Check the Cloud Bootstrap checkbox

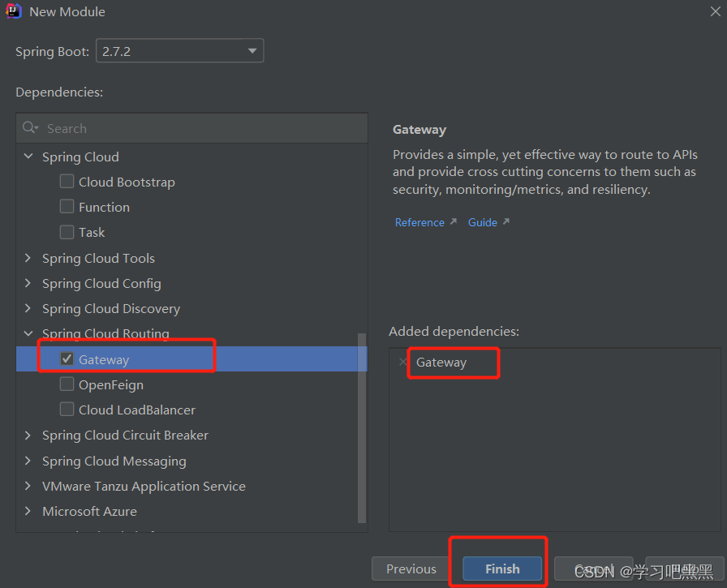coord(67,181)
